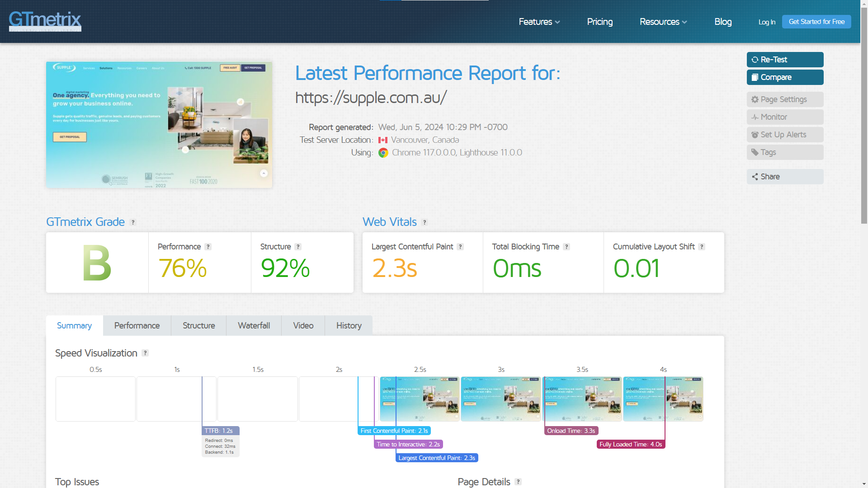Click the Compare button
The image size is (868, 488).
click(x=785, y=77)
